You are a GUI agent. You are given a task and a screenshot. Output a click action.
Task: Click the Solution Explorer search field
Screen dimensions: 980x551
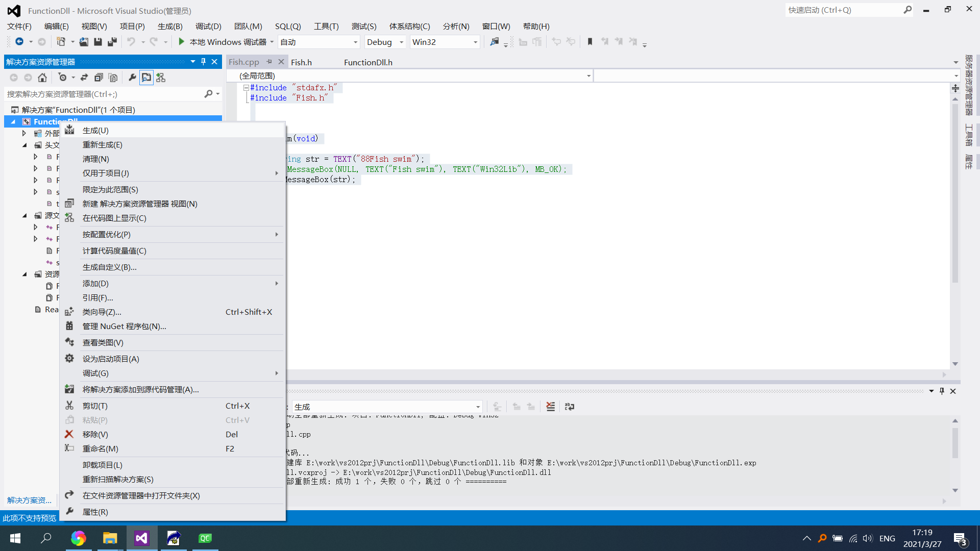pos(102,94)
